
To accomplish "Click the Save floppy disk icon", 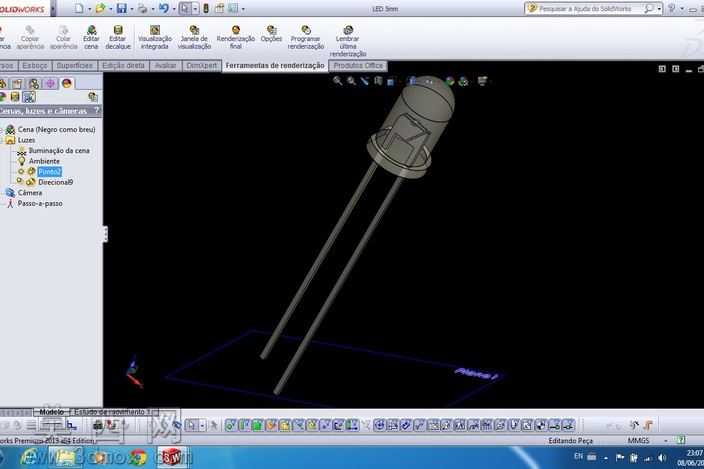I will point(121,8).
